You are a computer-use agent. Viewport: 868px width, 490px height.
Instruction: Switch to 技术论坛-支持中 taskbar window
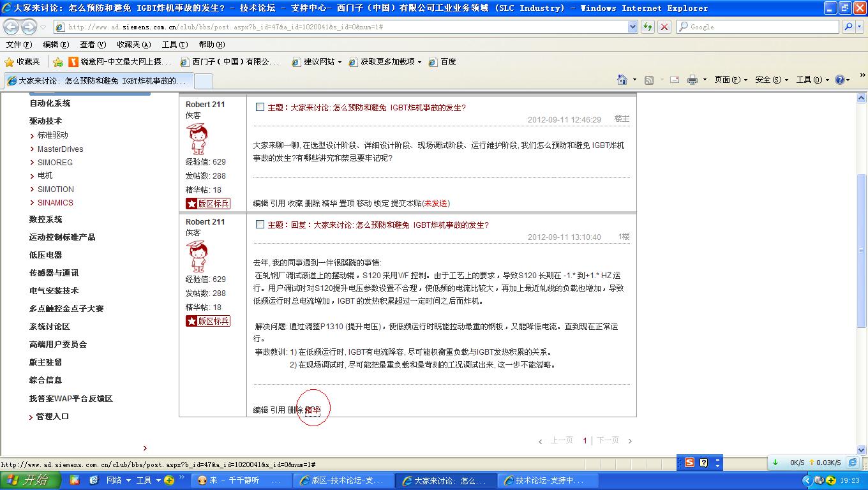547,480
